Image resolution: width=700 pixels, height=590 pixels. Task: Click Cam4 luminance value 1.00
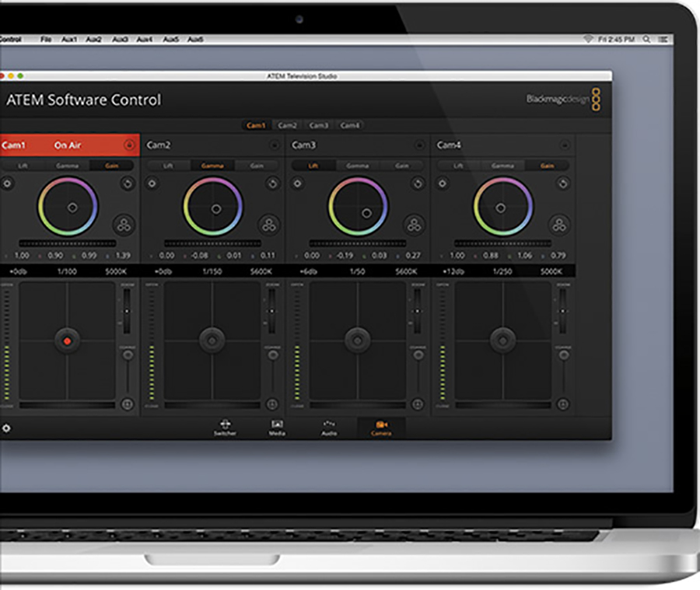pos(457,255)
